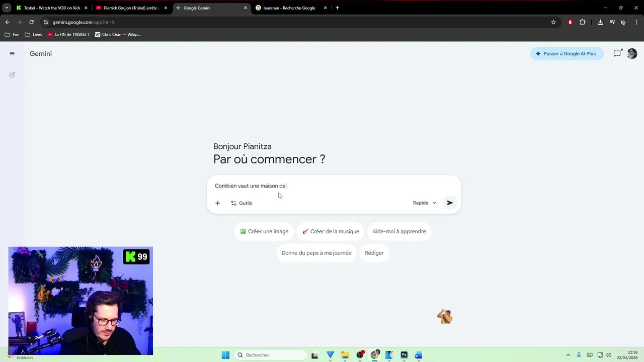
Task: Select the Créer une image suggestion
Action: [264, 232]
